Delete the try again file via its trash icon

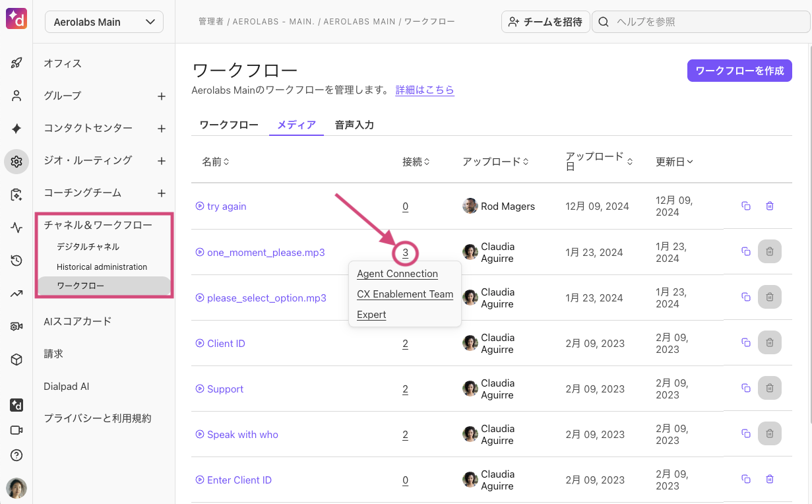pyautogui.click(x=769, y=206)
